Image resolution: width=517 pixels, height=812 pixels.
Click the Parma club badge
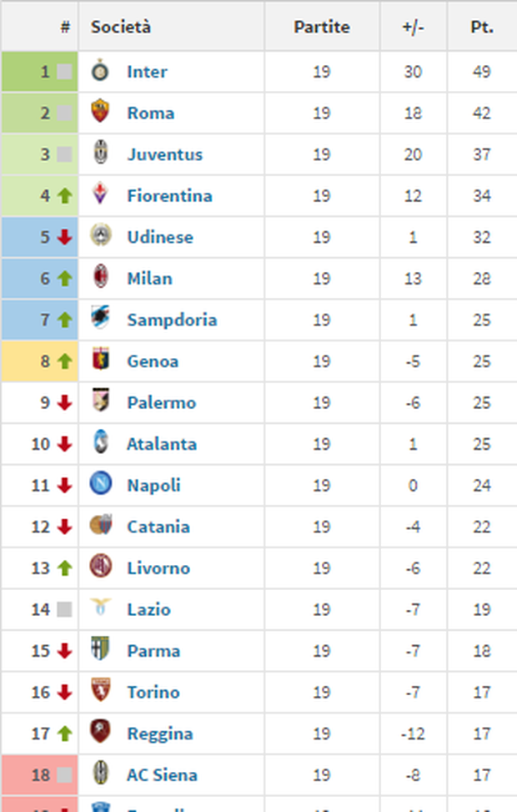[x=102, y=650]
